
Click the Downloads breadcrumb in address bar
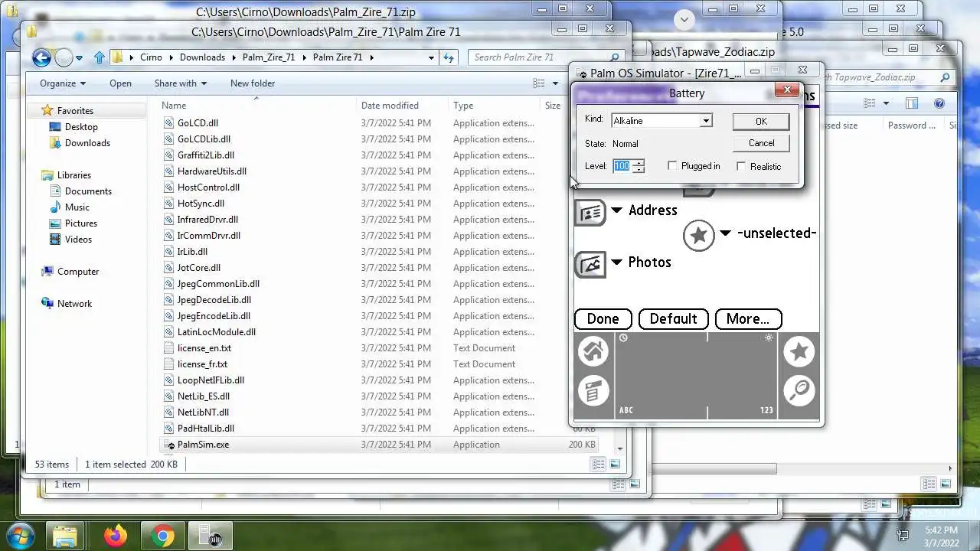coord(202,57)
